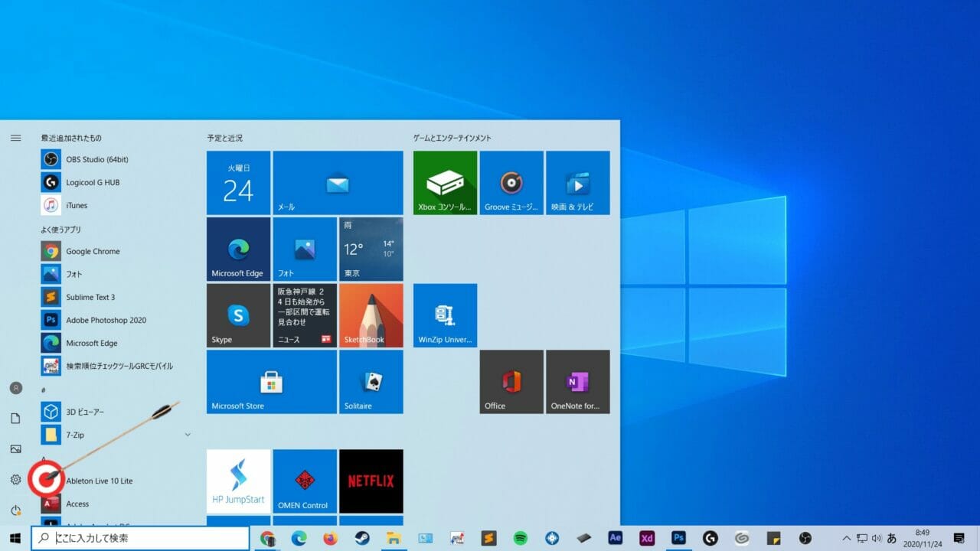Open 3D ビューアー from the app list
The image size is (980, 551).
(115, 412)
